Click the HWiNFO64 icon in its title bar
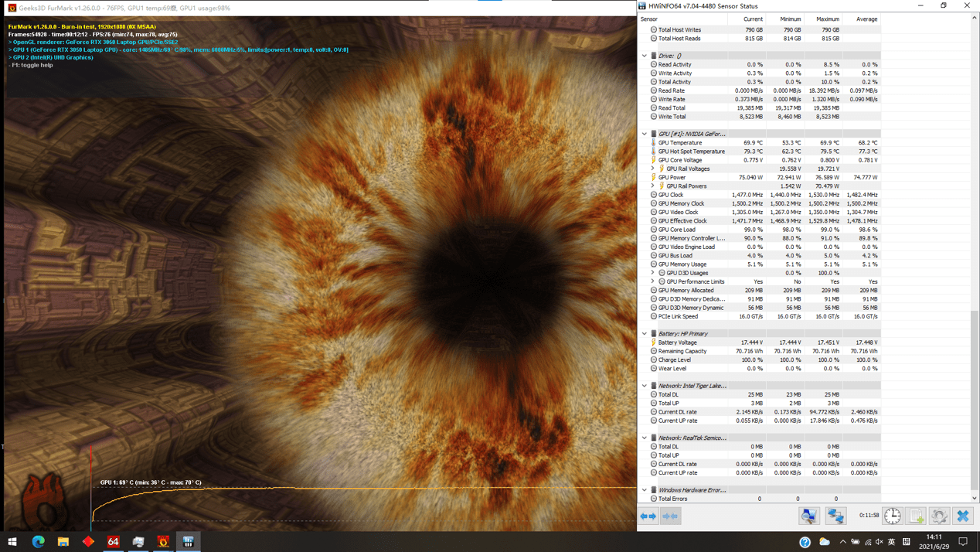The image size is (980, 552). (642, 6)
